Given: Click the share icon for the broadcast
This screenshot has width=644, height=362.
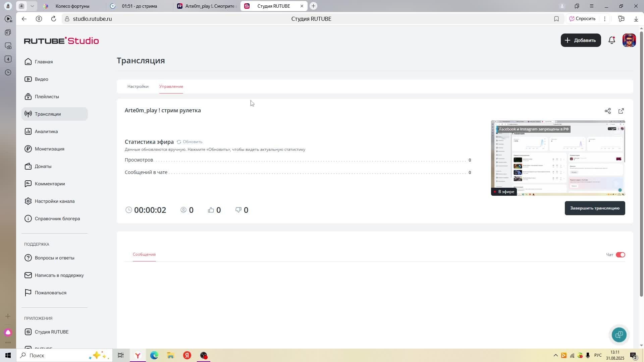Looking at the screenshot, I should click(x=607, y=111).
